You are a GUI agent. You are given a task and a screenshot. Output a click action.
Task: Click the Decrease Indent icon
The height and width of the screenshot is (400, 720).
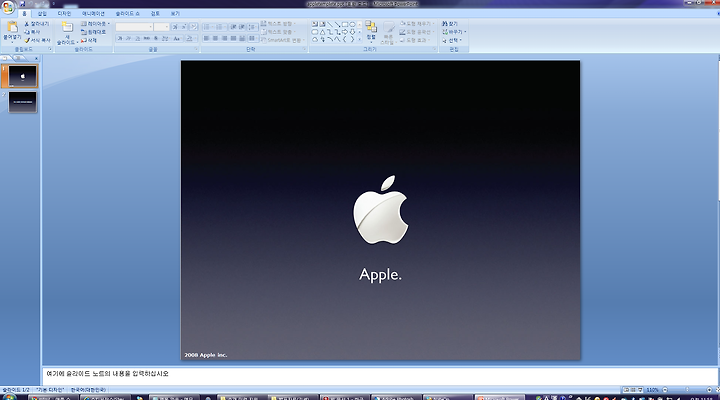pyautogui.click(x=233, y=27)
